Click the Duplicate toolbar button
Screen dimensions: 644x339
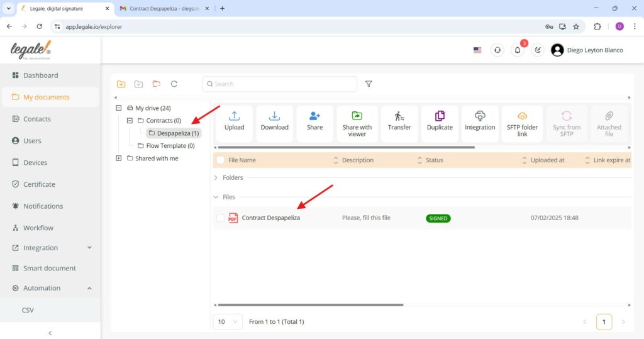[440, 124]
